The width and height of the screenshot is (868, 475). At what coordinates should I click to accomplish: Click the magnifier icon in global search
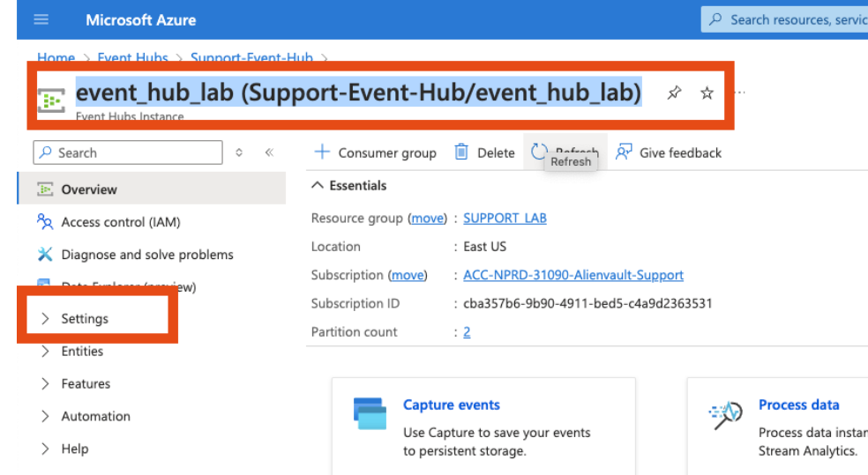point(715,19)
